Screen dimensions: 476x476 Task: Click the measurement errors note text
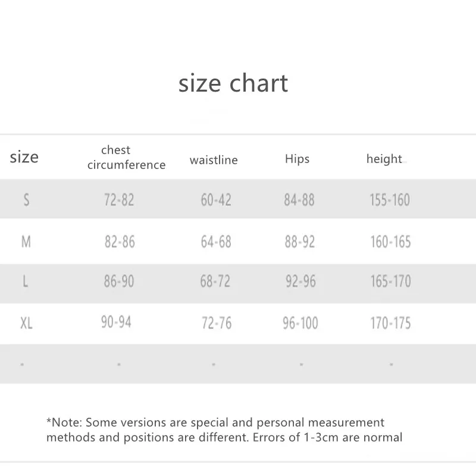[x=224, y=430]
